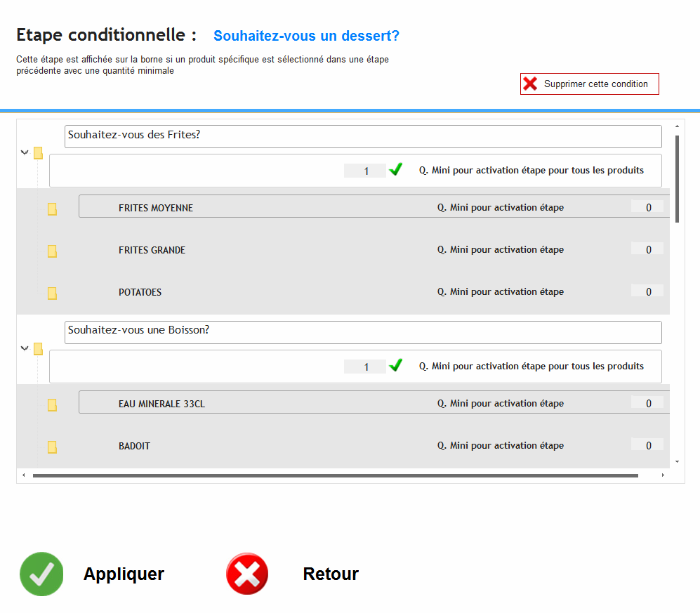Click the scroll down arrow of the list
This screenshot has height=613, width=700.
click(x=677, y=461)
